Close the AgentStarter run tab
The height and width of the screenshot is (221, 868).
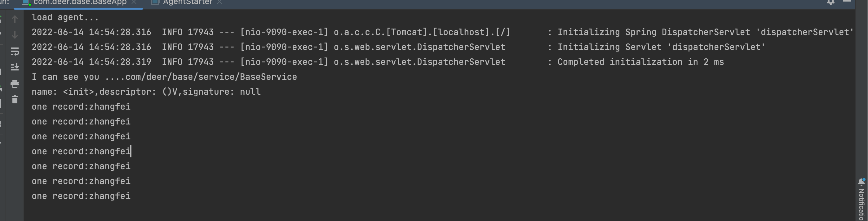coord(220,2)
